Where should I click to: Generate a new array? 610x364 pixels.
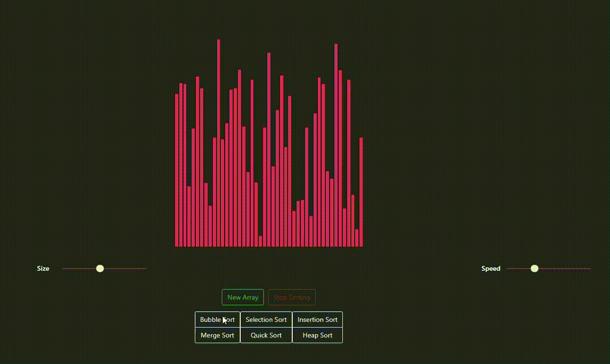point(243,297)
